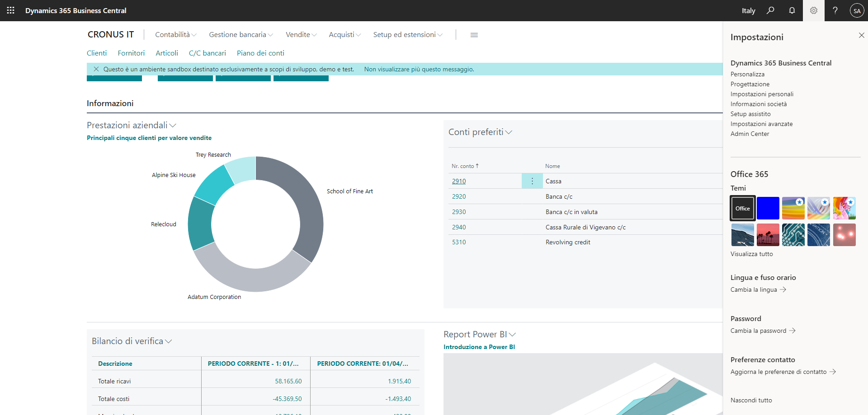
Task: Select the solid blue theme swatch
Action: click(768, 208)
